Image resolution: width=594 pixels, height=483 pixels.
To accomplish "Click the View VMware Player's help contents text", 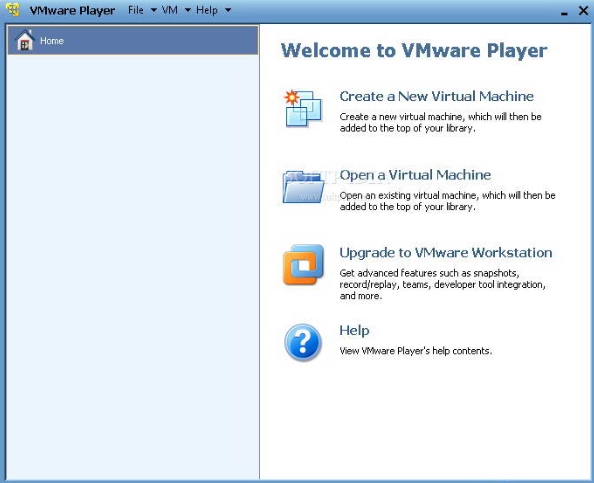I will coord(416,351).
